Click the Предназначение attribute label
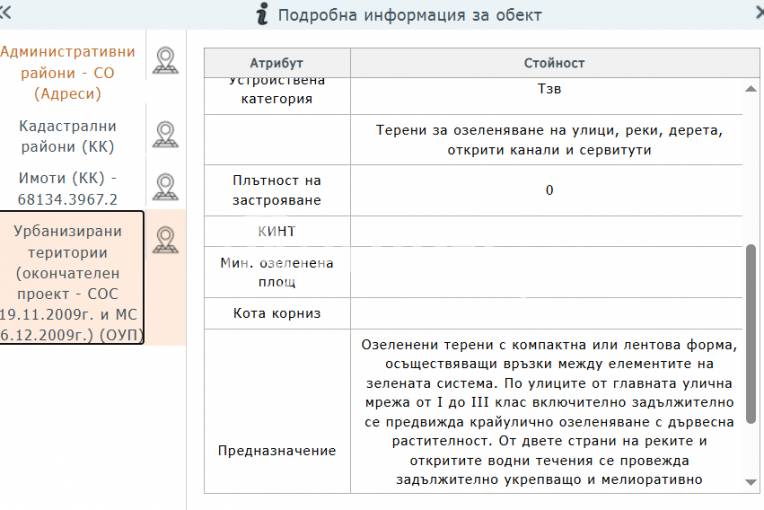 click(277, 451)
